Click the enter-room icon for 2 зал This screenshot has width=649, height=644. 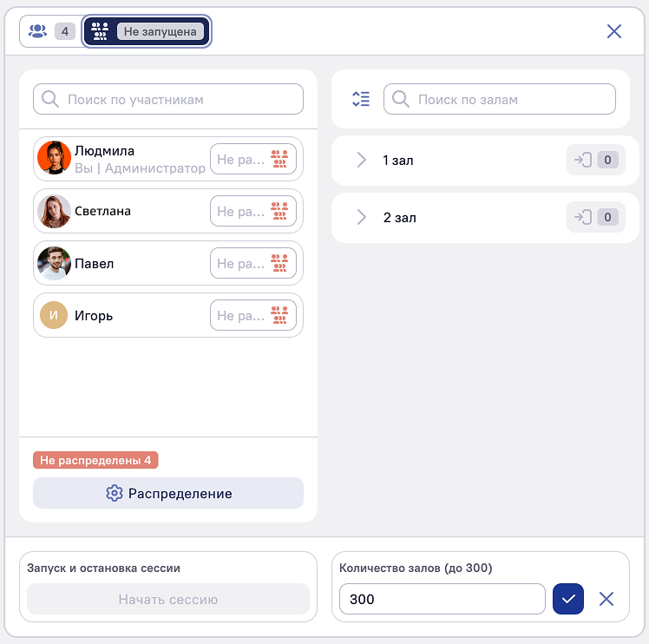(583, 217)
